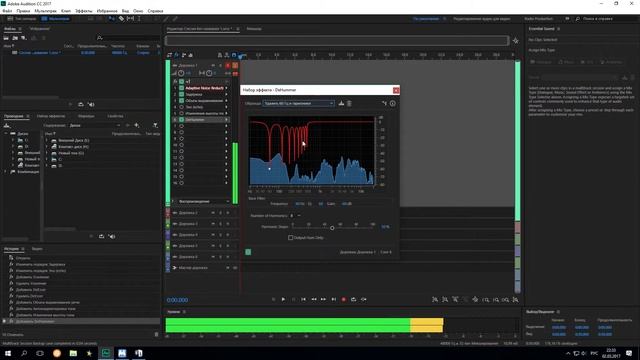Select the Time Selection tool in toolbar
The height and width of the screenshot is (360, 640).
[x=139, y=19]
